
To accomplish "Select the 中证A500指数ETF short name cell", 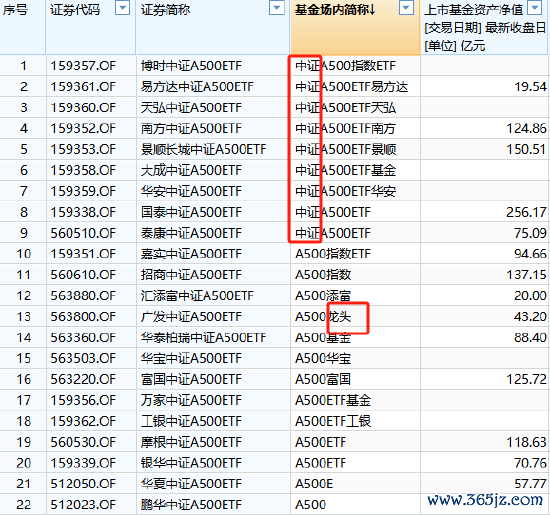I will click(x=355, y=66).
